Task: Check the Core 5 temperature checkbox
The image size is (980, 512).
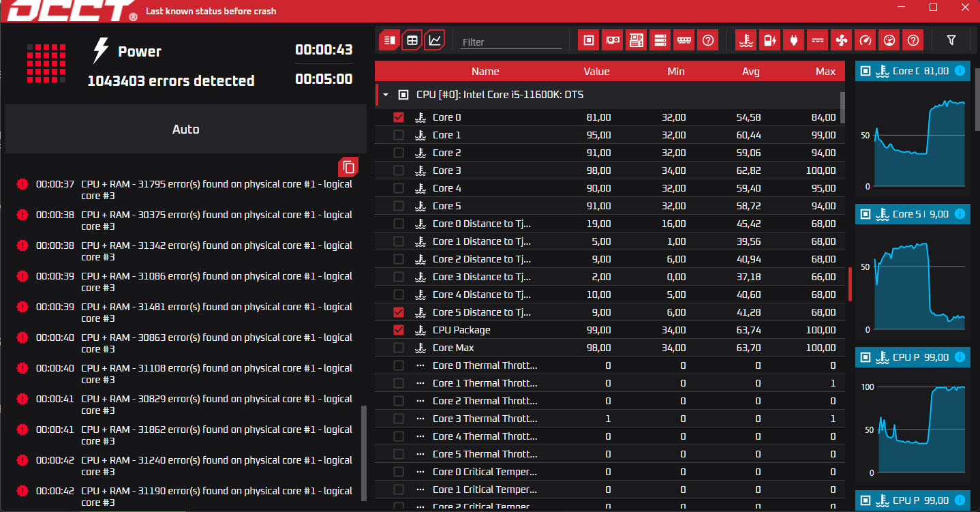Action: [x=399, y=206]
